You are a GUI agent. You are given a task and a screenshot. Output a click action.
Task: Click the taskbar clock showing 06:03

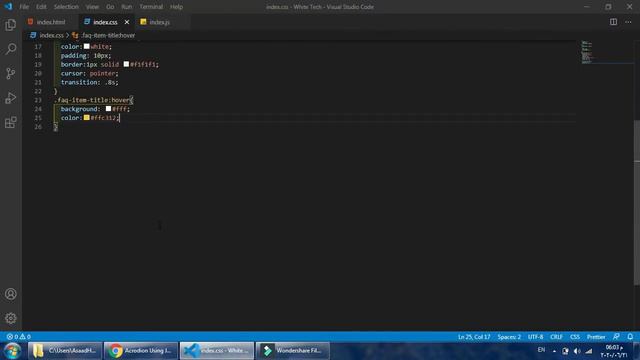coord(614,351)
